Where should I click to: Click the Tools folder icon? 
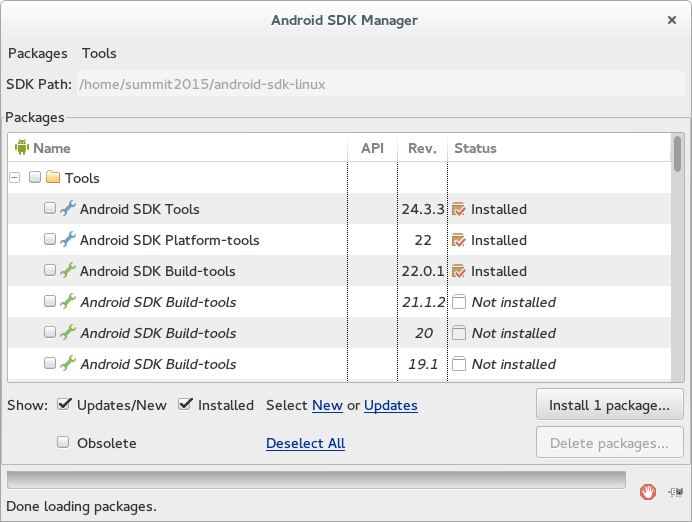pos(53,177)
